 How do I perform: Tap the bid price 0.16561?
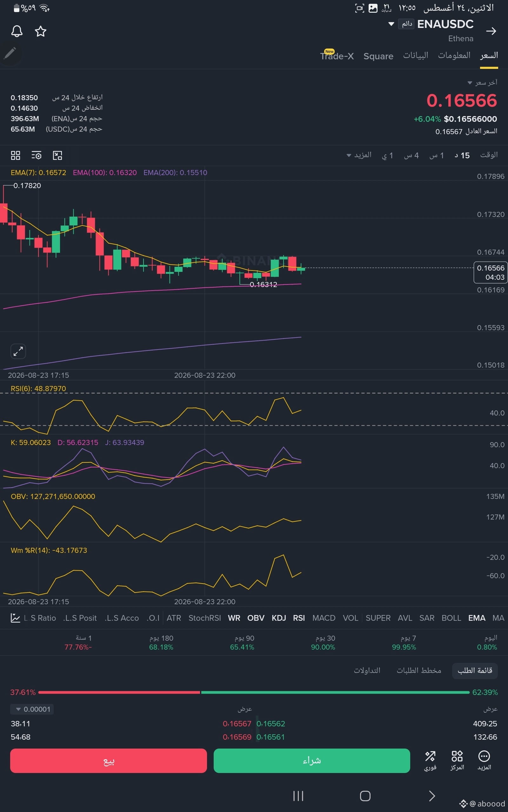pyautogui.click(x=271, y=737)
